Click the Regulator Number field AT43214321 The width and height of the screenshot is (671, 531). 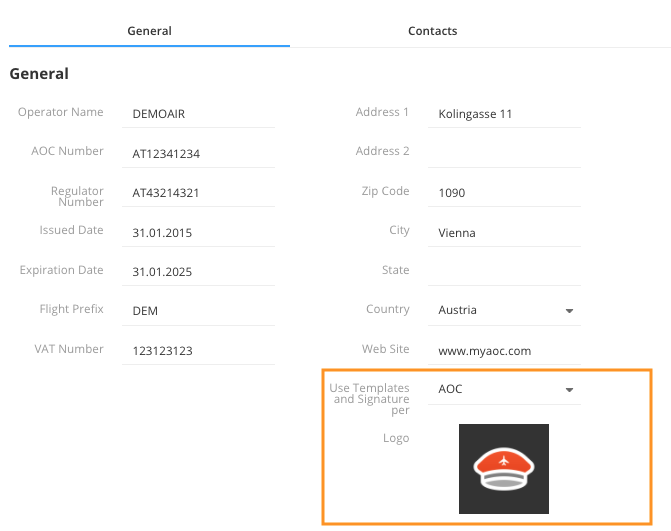(198, 193)
